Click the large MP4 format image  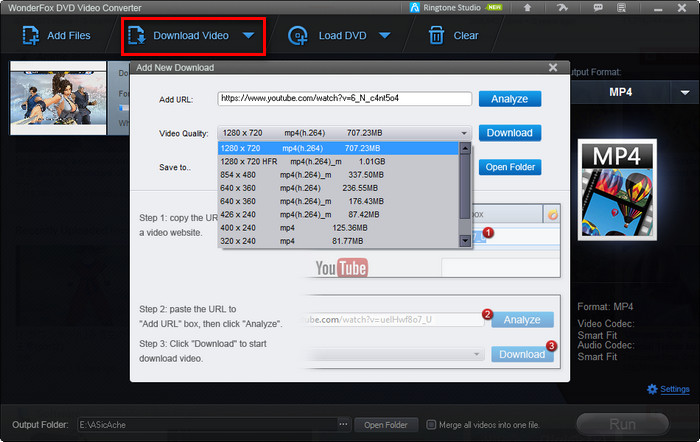click(x=617, y=190)
